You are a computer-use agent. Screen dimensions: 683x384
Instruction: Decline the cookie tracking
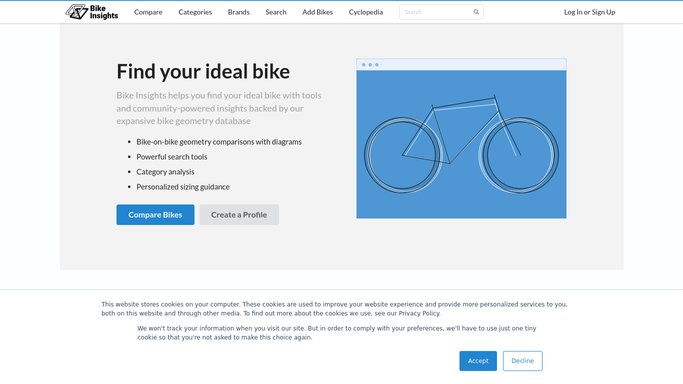pos(523,361)
